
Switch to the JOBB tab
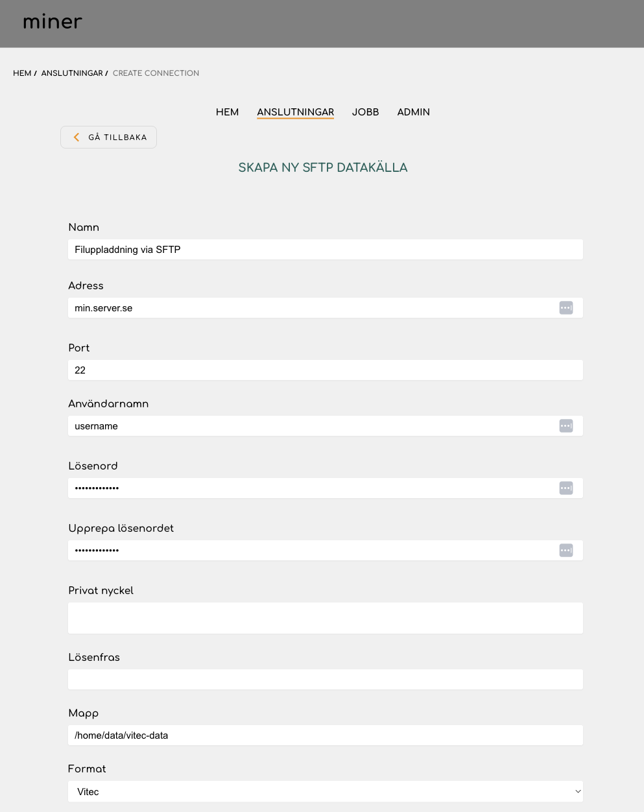coord(365,112)
